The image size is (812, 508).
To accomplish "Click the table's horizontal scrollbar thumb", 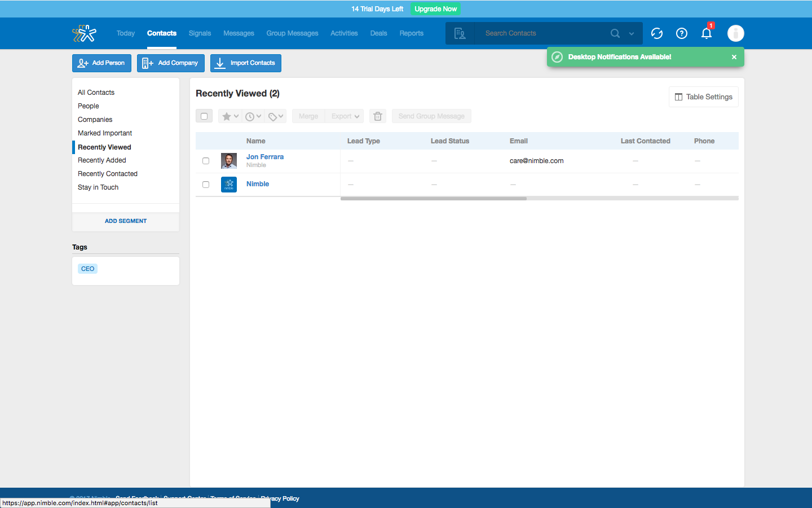I will click(x=434, y=199).
